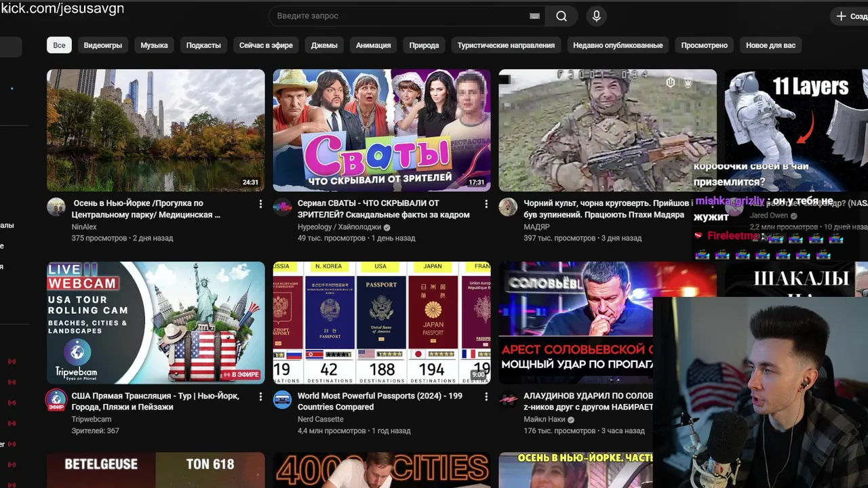The width and height of the screenshot is (868, 488).
Task: Open options menu for USA live tour video
Action: tap(260, 396)
